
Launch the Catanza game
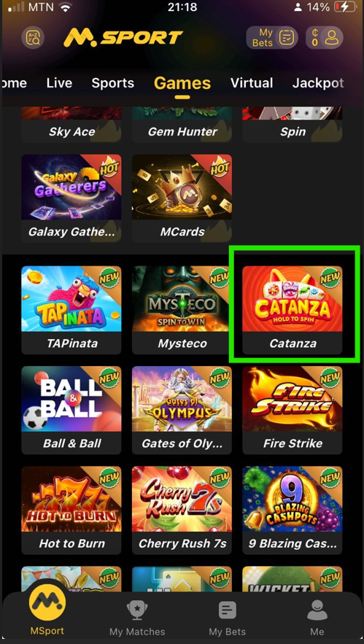coord(292,310)
